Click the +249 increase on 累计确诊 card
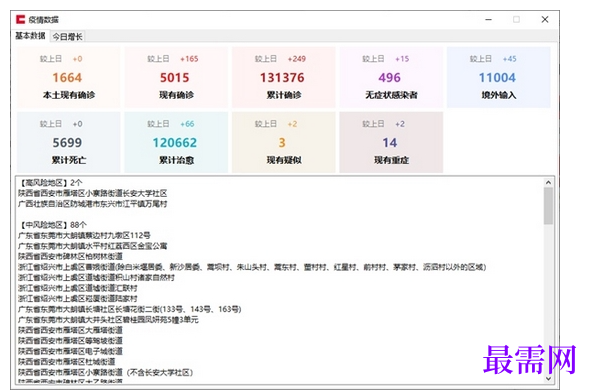 tap(297, 59)
